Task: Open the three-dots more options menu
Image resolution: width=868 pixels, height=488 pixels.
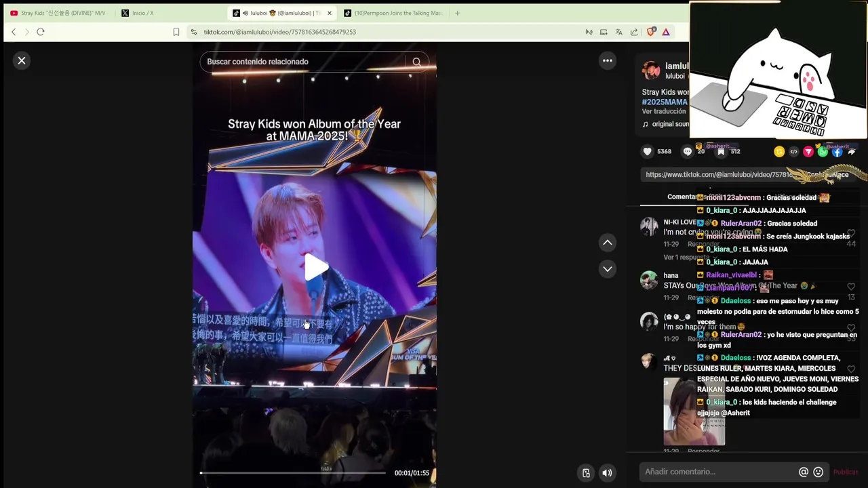Action: 608,61
